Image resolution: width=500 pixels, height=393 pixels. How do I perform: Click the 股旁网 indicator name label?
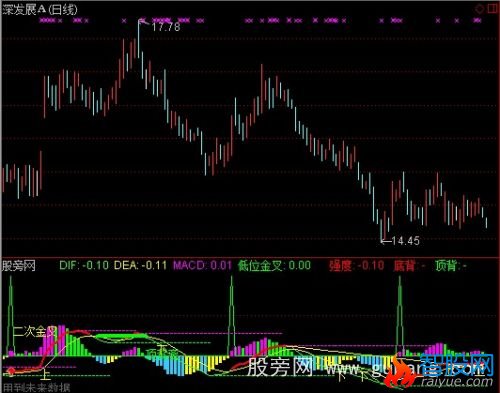19,266
